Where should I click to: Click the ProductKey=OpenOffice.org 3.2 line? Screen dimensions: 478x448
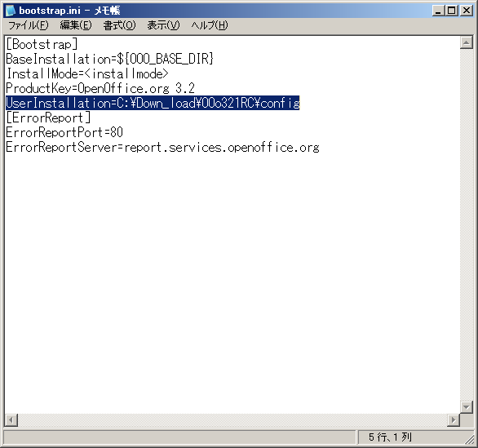100,88
